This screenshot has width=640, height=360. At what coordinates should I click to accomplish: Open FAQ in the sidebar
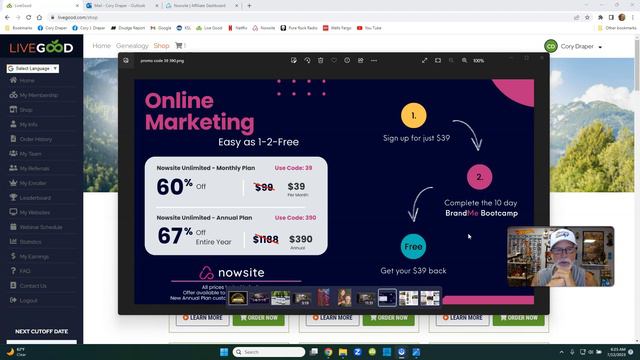(x=24, y=271)
